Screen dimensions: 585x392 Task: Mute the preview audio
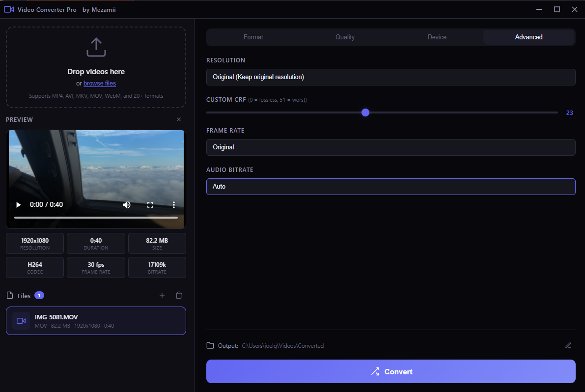(x=127, y=205)
